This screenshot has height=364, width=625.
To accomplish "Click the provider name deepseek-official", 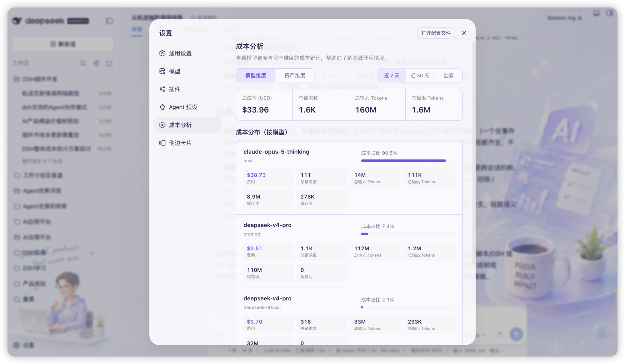I will point(262,307).
